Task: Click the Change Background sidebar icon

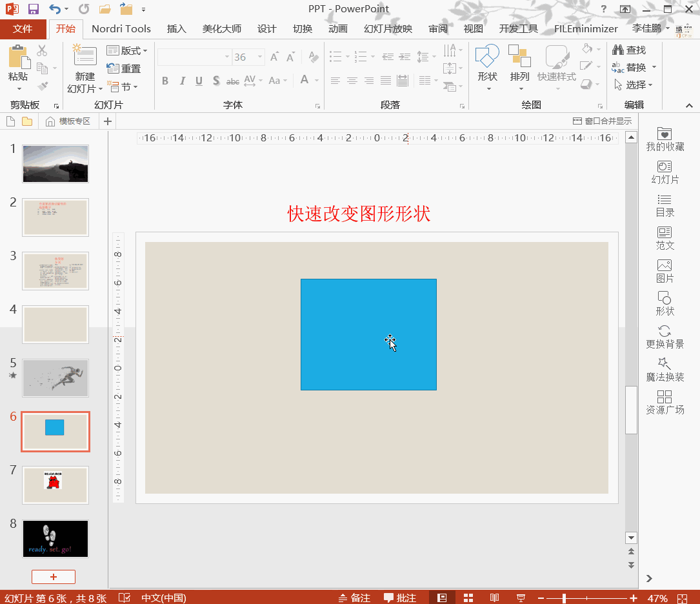Action: 665,336
